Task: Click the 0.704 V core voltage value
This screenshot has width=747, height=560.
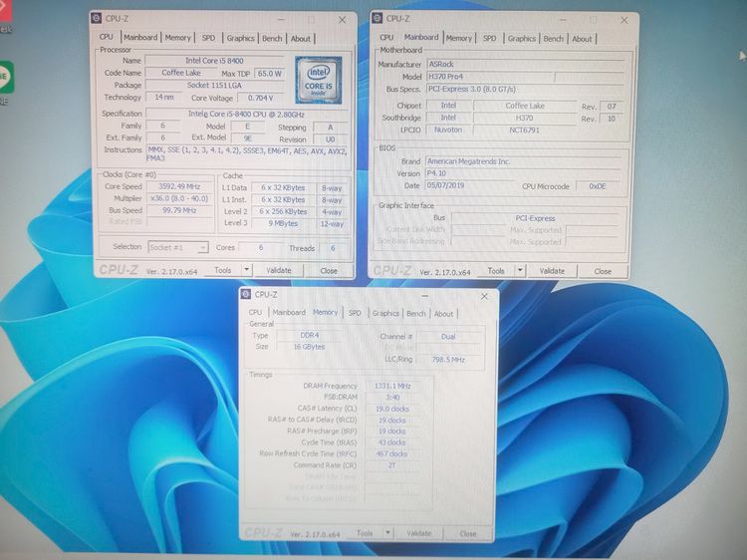Action: click(x=261, y=98)
